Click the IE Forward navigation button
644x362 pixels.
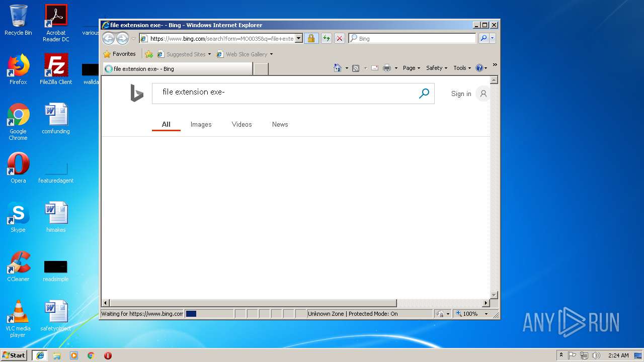122,38
